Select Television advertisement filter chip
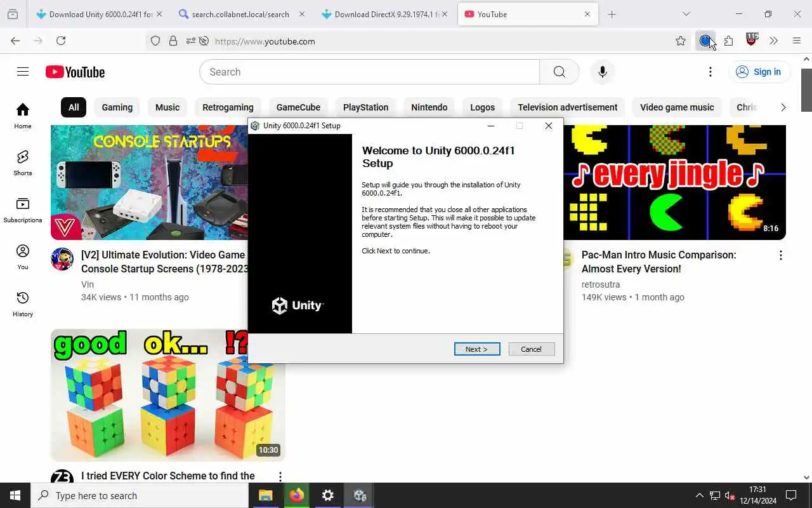 (x=568, y=107)
